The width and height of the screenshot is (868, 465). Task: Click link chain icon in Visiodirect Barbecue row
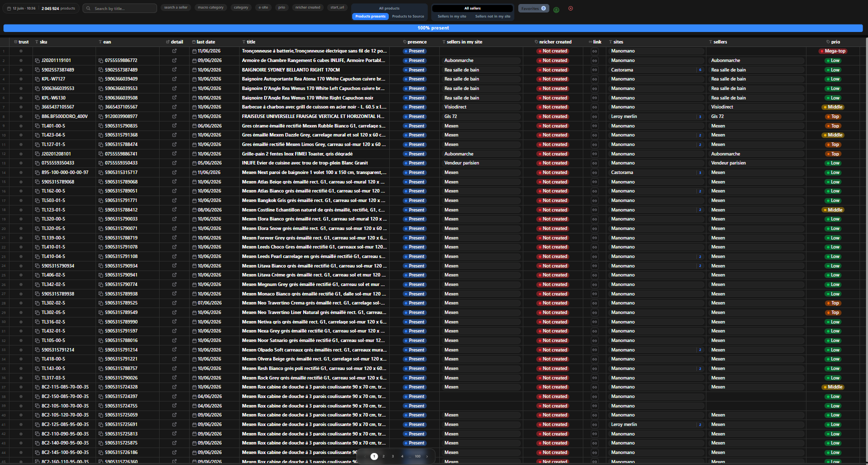[x=595, y=107]
